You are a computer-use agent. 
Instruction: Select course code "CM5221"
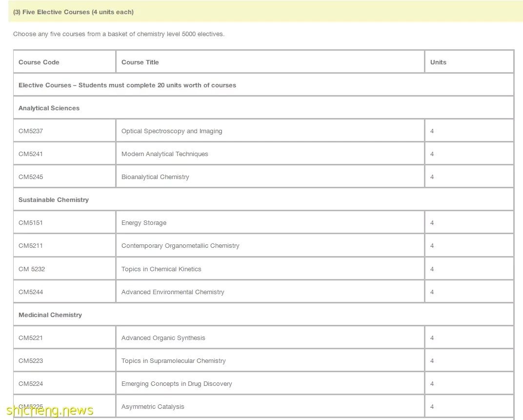point(31,338)
